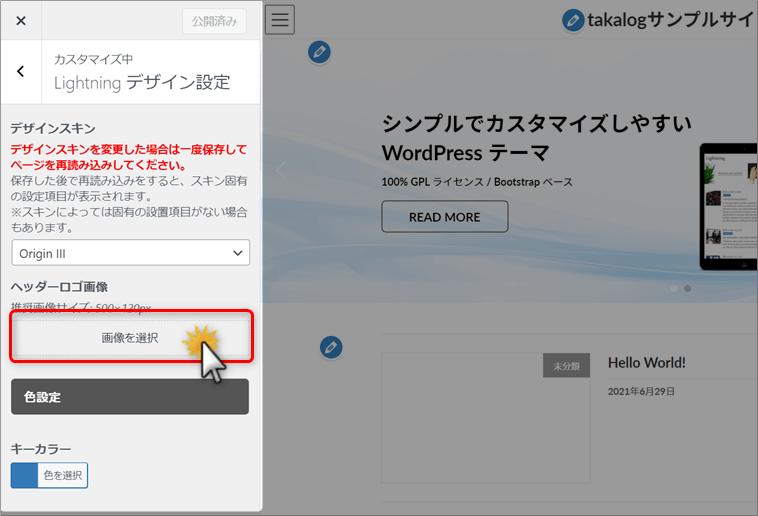Select the second slider pagination dot
758x516 pixels.
coord(687,288)
